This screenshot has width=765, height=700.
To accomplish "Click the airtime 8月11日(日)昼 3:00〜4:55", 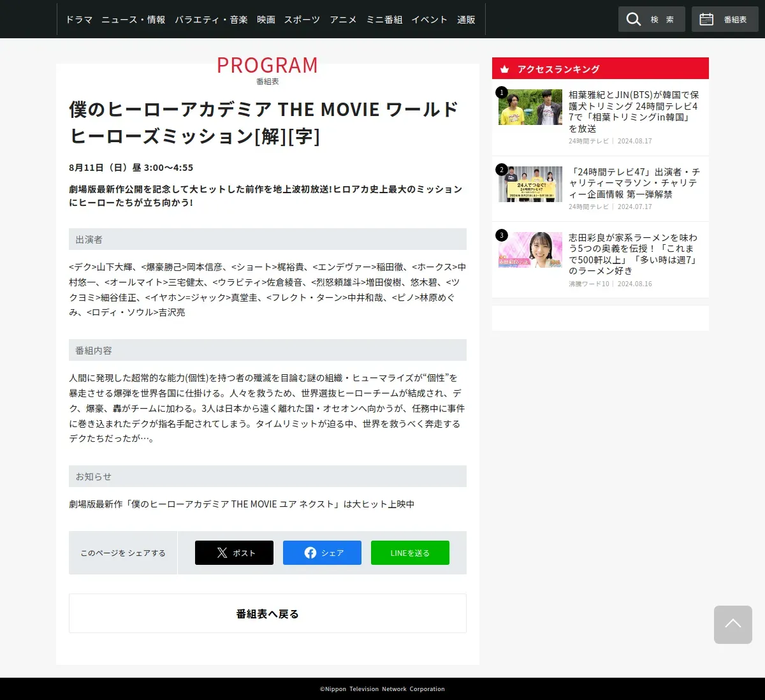I will coord(131,168).
